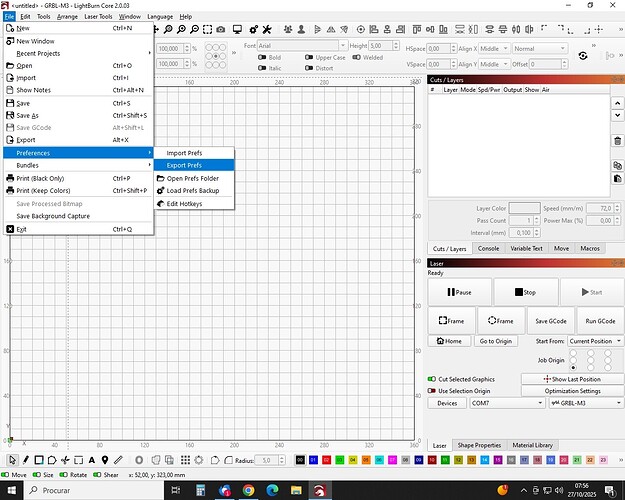Move layer up with the arrow icon

pos(618,104)
